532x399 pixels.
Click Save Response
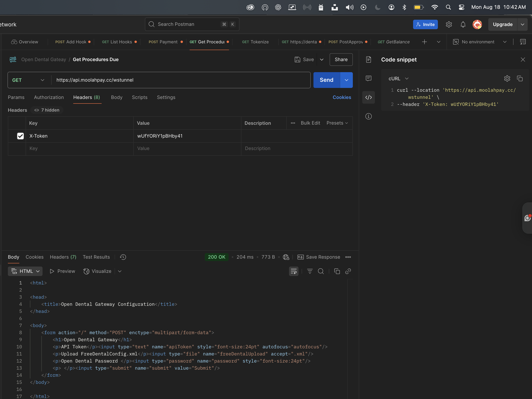click(319, 257)
